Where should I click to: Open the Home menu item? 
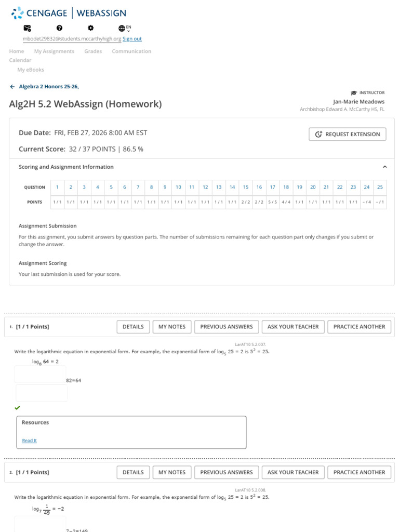click(x=17, y=51)
